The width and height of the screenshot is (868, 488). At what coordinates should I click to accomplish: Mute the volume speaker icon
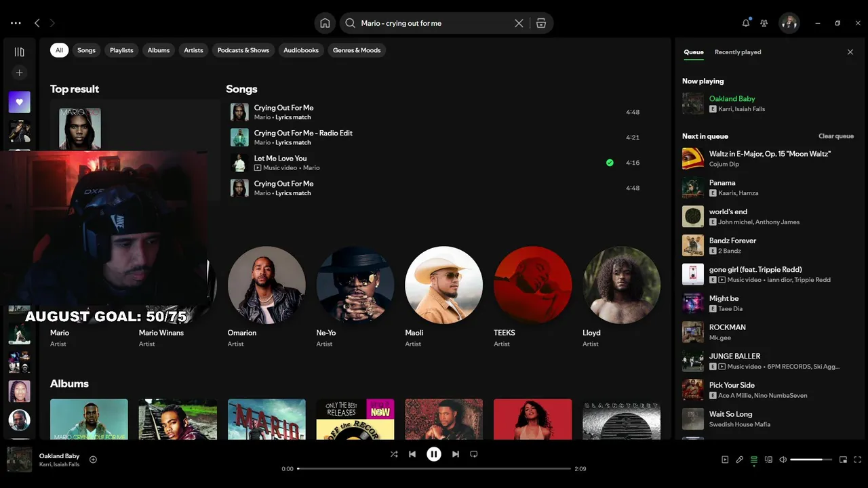pyautogui.click(x=783, y=460)
